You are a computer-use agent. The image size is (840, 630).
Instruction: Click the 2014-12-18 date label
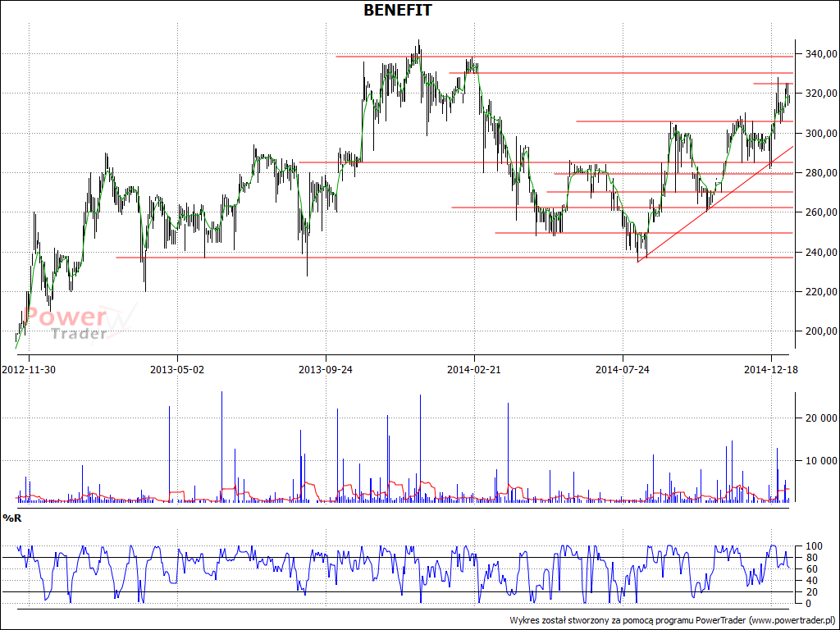point(771,370)
